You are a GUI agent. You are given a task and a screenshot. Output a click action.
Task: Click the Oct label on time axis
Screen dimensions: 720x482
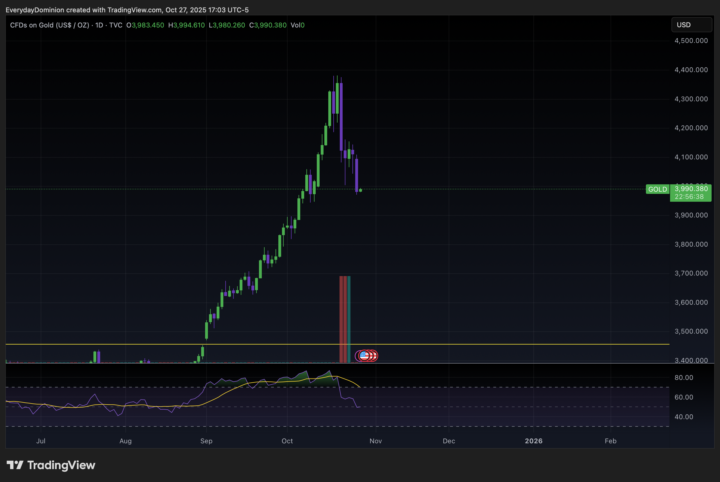pyautogui.click(x=287, y=441)
